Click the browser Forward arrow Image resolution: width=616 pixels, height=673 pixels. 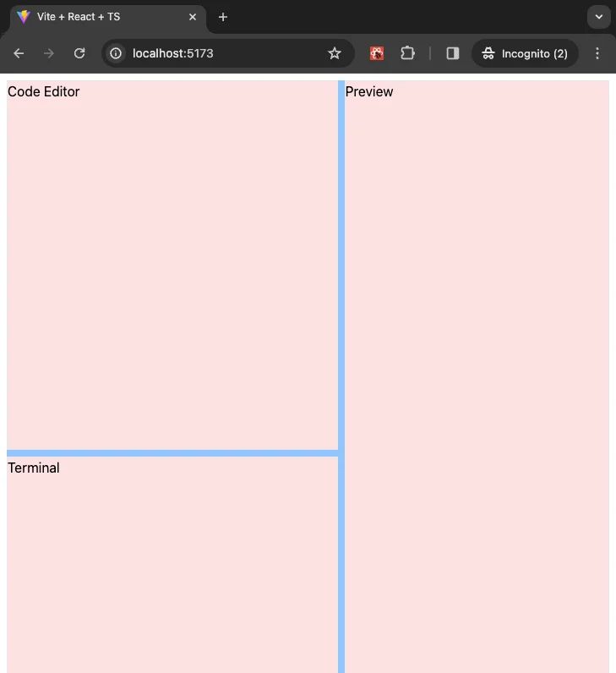click(49, 53)
